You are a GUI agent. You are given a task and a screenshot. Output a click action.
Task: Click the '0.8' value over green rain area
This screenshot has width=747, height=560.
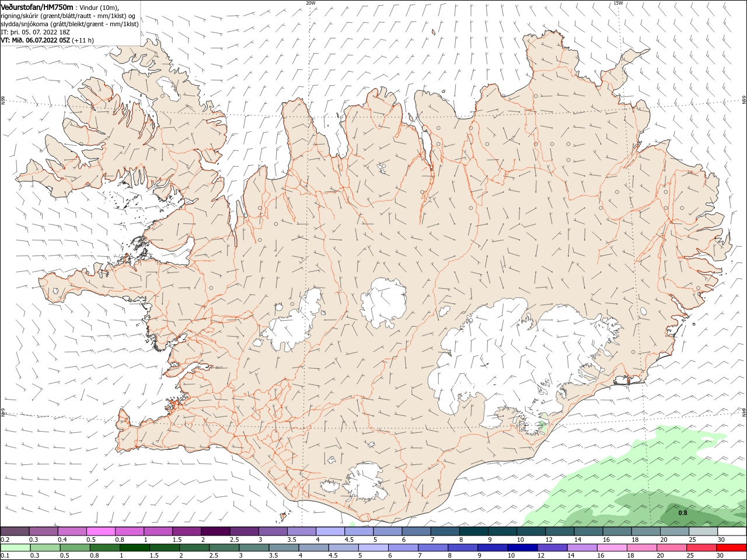coord(683,513)
